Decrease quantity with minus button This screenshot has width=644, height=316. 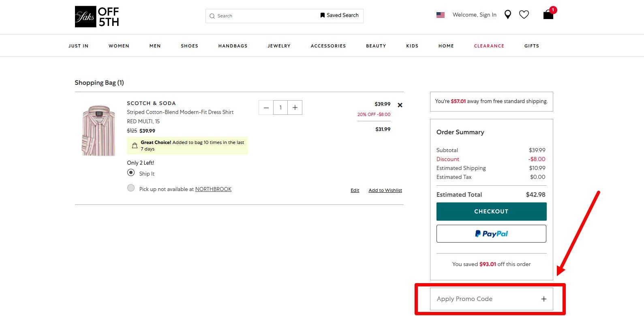pos(266,107)
